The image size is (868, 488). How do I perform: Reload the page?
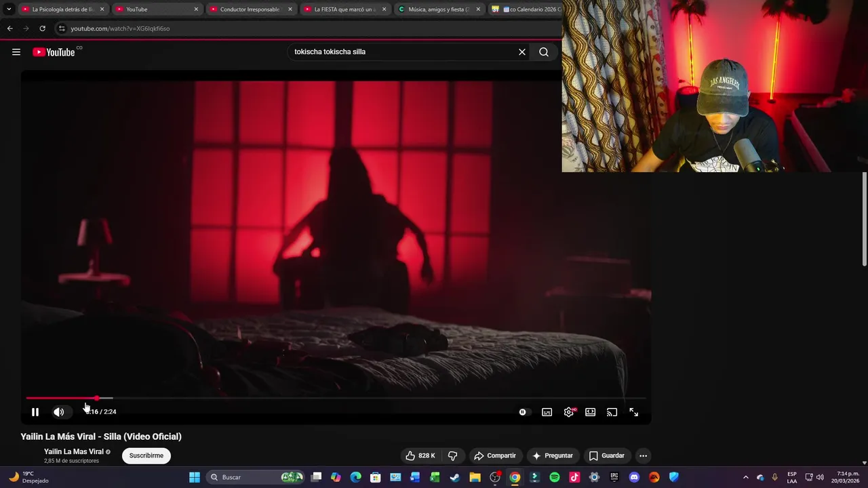tap(42, 28)
